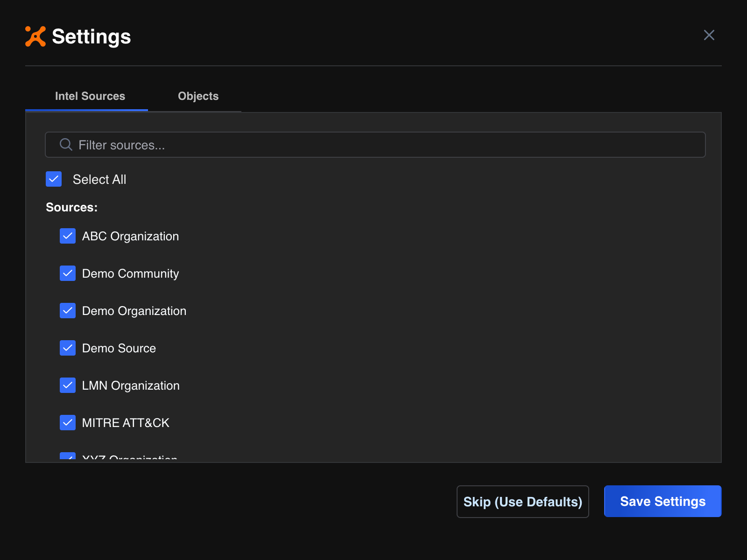Click the MITRE ATT&CK label
747x560 pixels.
(x=126, y=423)
